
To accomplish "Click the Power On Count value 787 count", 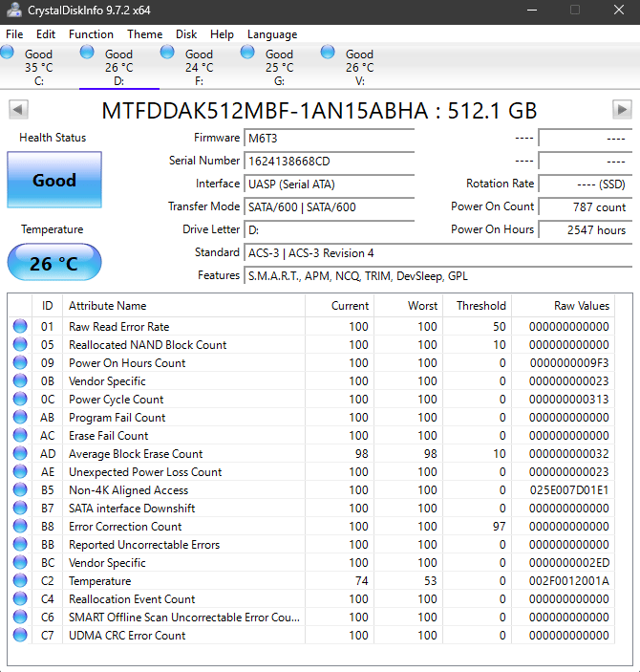I will coord(586,207).
